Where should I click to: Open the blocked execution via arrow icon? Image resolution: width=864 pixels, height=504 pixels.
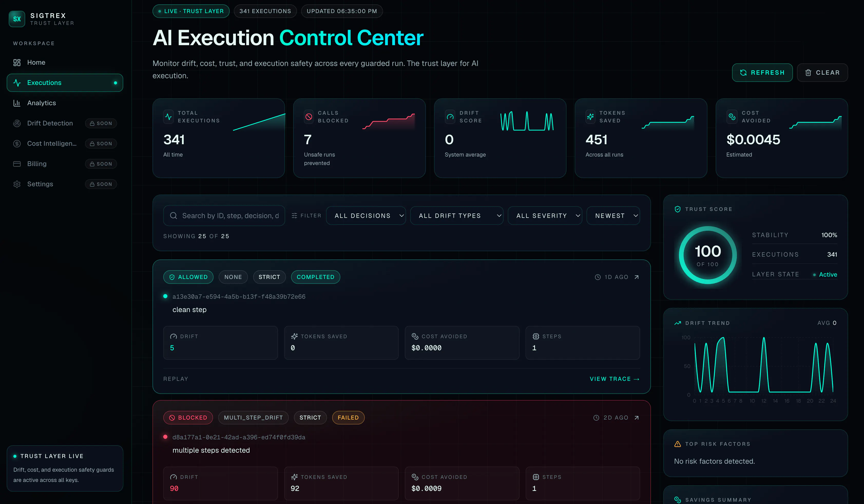[637, 418]
